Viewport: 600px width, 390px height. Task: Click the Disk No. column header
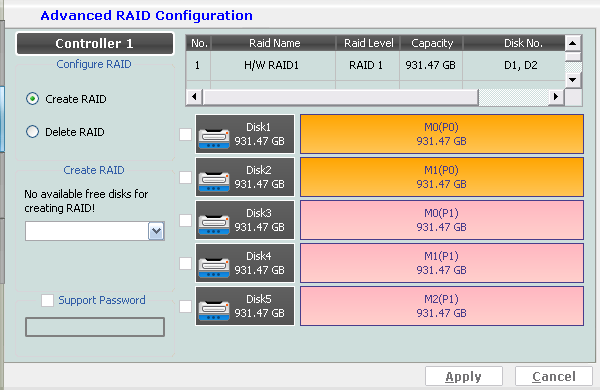[514, 43]
